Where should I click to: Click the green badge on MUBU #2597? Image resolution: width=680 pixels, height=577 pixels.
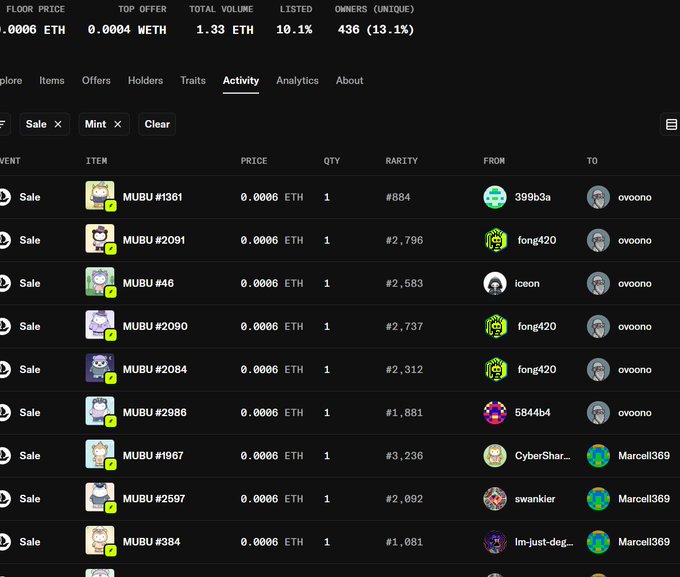click(111, 507)
